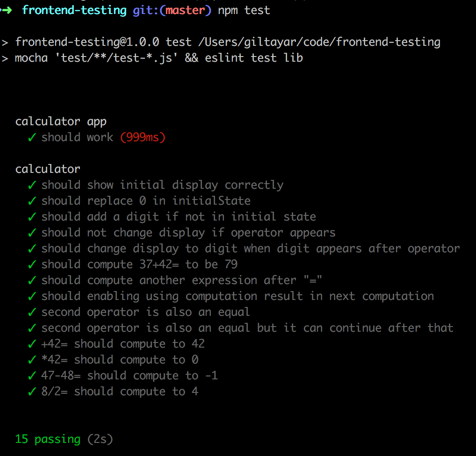The width and height of the screenshot is (476, 456).
Task: Click the checkmark beside "second operator is also an equal"
Action: click(32, 312)
